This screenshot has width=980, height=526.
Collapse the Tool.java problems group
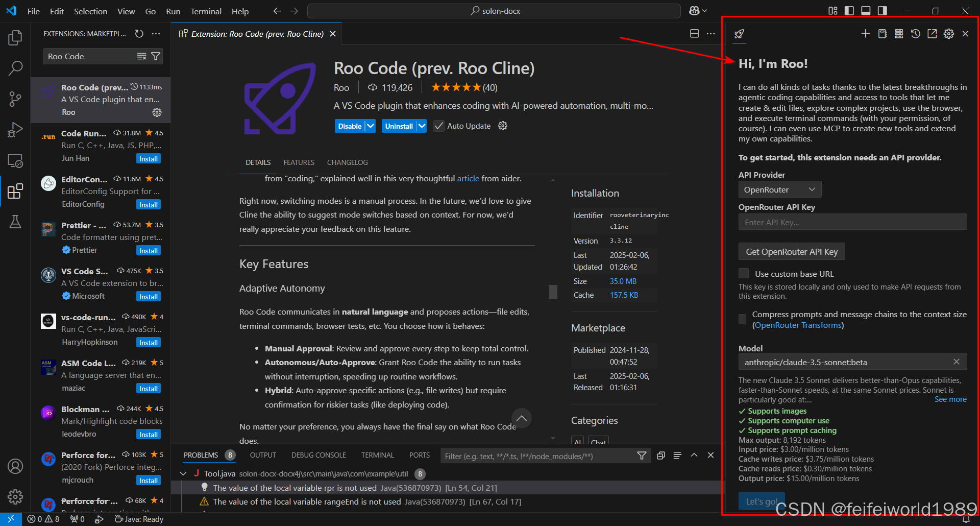[183, 474]
